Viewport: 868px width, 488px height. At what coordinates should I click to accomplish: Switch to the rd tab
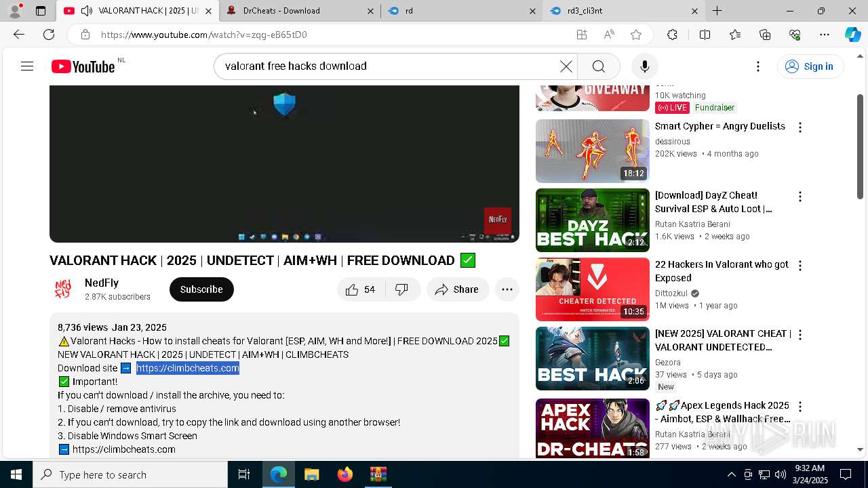click(461, 11)
